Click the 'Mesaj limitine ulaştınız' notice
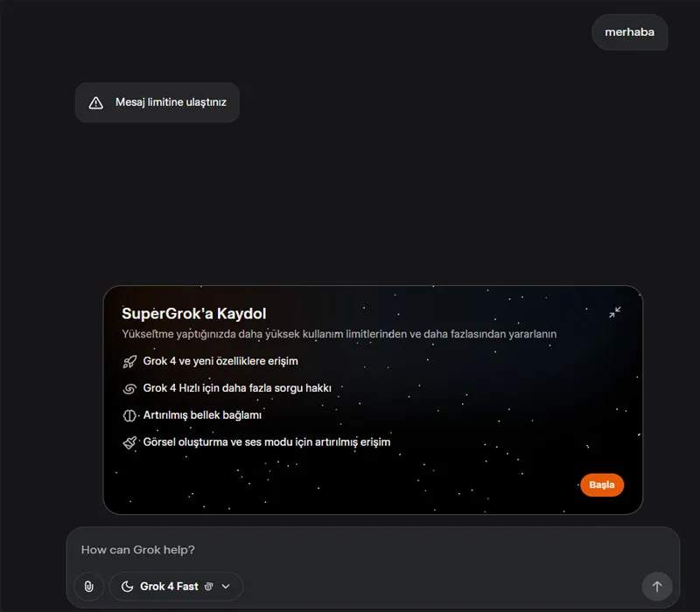 point(157,102)
